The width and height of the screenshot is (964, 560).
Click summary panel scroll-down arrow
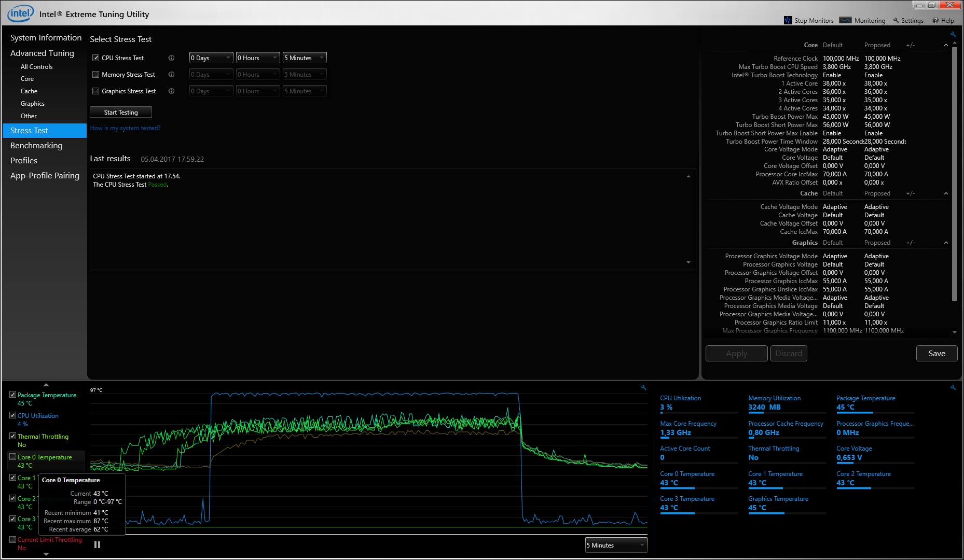click(955, 332)
